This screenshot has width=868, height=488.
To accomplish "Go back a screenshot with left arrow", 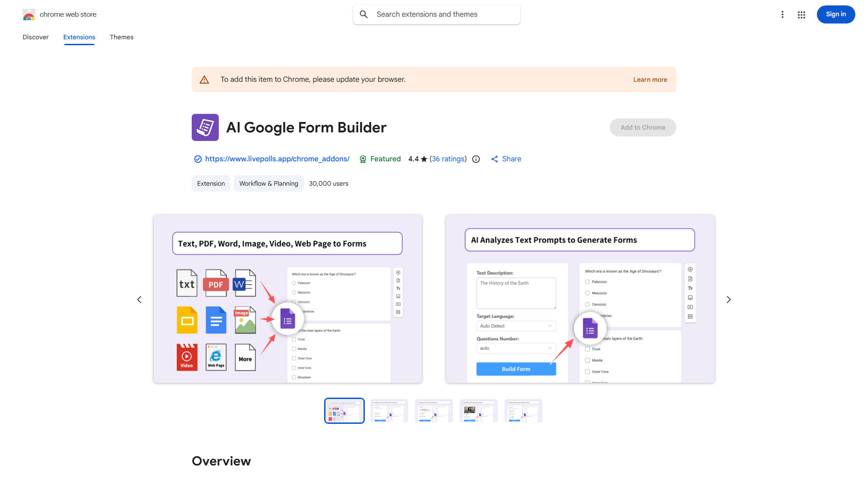I will 139,299.
